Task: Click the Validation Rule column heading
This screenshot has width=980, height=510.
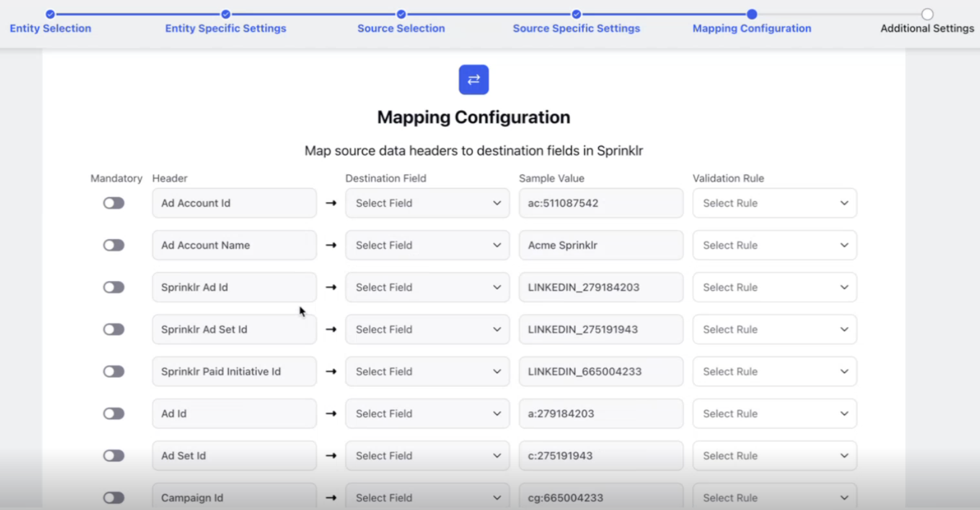Action: tap(728, 178)
